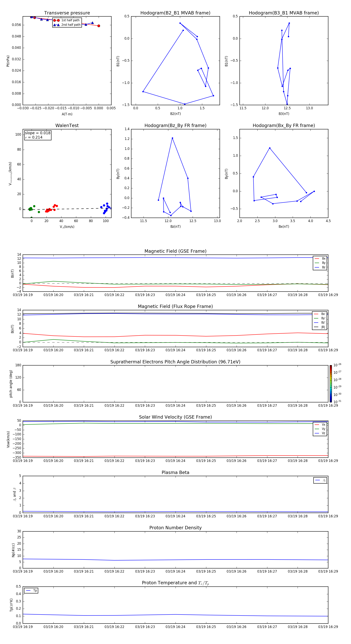Click the 'Transverse pressure' plot title

67,13
